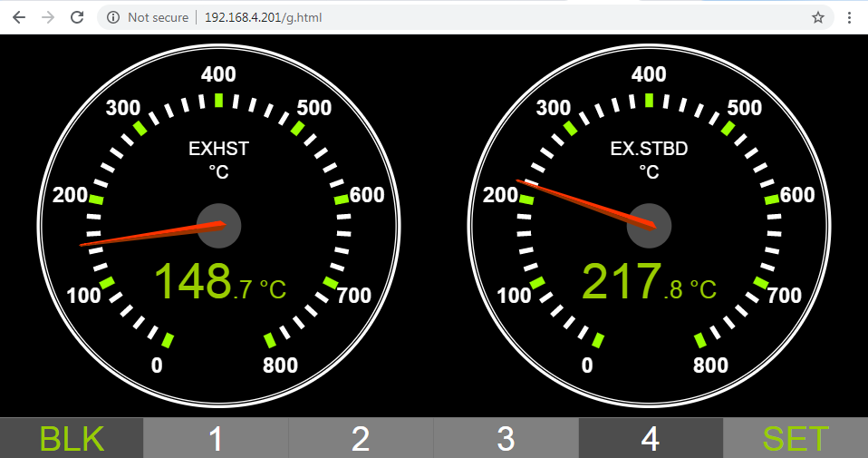Click the 100 mark on the EXHST gauge
The image size is (868, 458).
click(x=84, y=295)
